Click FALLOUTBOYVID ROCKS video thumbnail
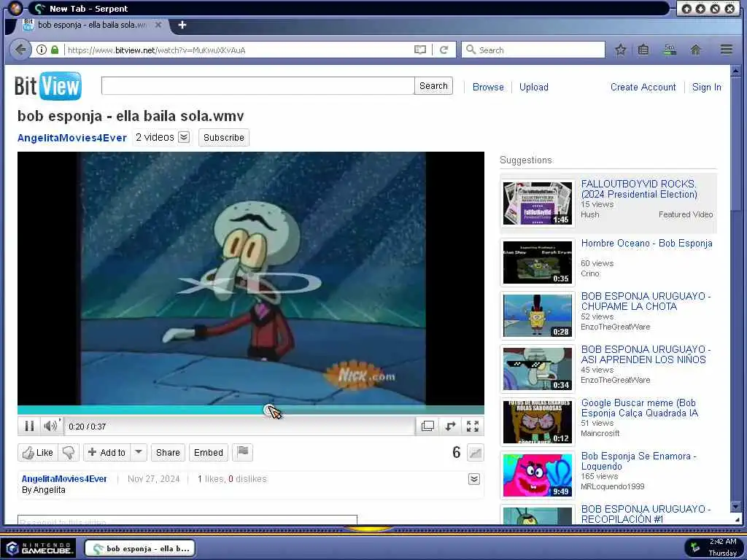Viewport: 747px width, 560px height. click(x=538, y=203)
